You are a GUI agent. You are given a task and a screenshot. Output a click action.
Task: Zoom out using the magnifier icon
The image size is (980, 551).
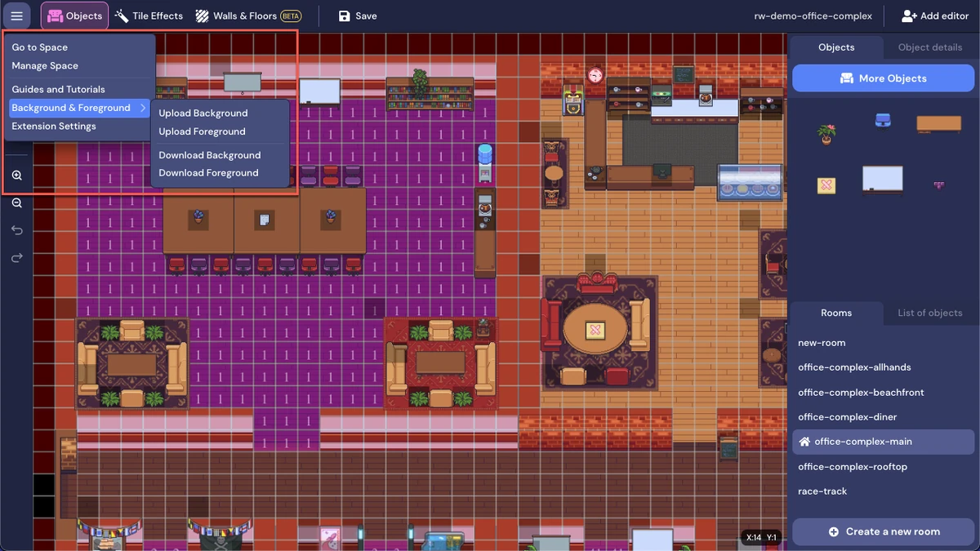pyautogui.click(x=16, y=202)
